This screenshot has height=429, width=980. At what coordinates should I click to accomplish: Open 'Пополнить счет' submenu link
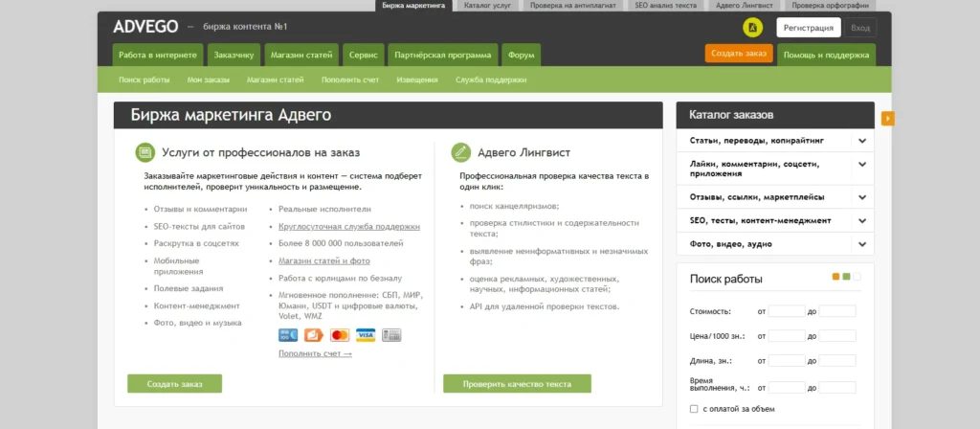[350, 80]
